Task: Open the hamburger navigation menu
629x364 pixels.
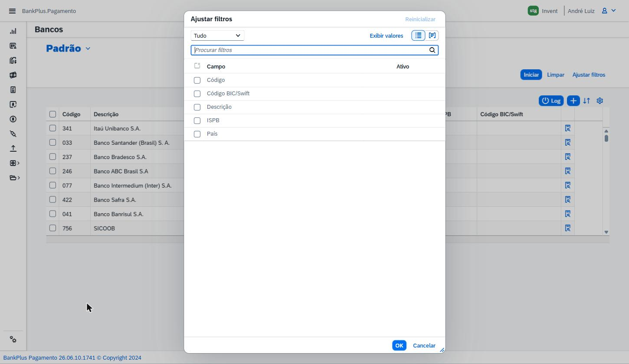Action: tap(12, 11)
